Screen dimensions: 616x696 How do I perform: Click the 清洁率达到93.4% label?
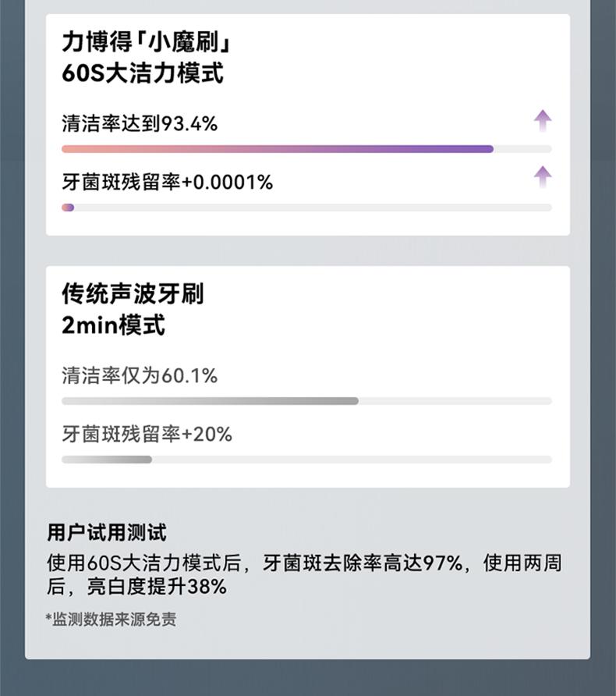pos(140,123)
